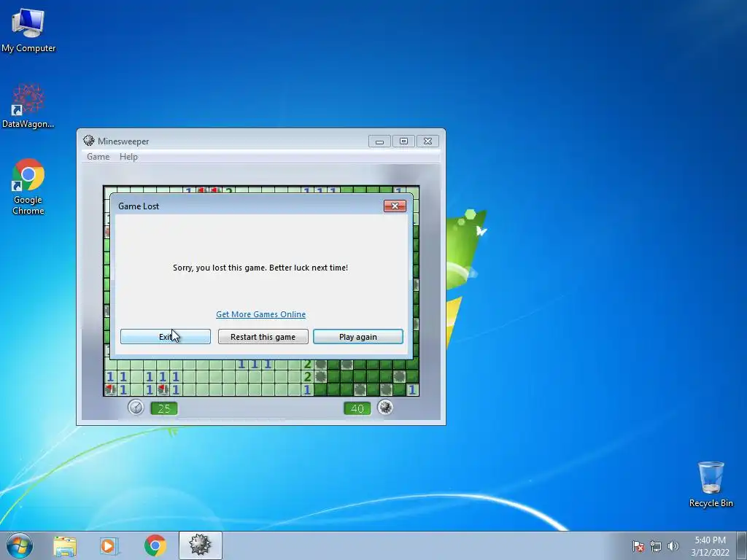Open the Help menu
The width and height of the screenshot is (747, 560).
click(128, 157)
